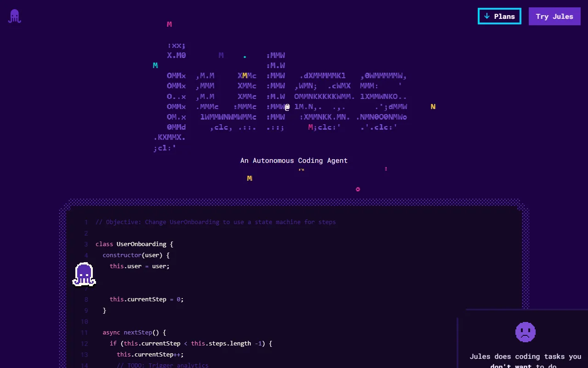Click the pixel octopus mascot in the code editor
The width and height of the screenshot is (588, 368).
[84, 274]
